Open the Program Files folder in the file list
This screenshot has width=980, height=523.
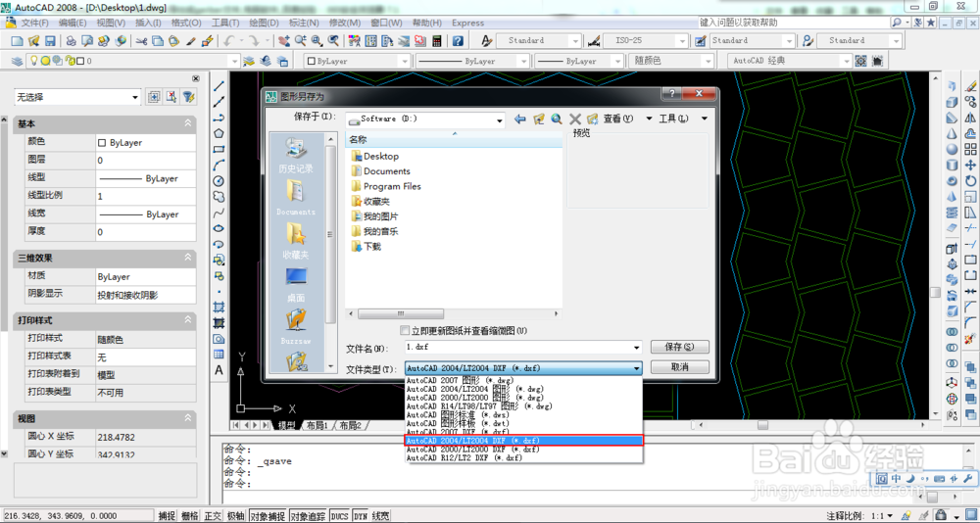click(x=385, y=186)
